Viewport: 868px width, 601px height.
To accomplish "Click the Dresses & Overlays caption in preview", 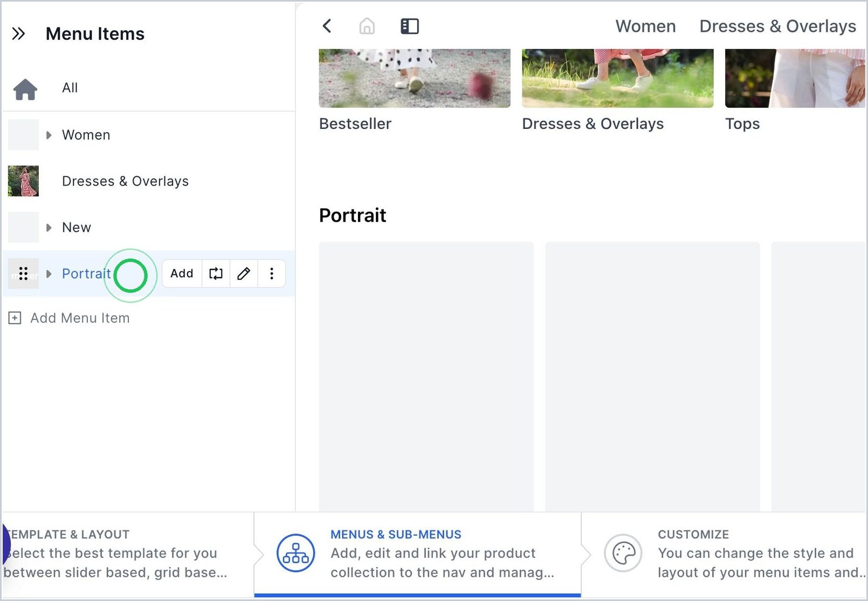I will (x=593, y=124).
